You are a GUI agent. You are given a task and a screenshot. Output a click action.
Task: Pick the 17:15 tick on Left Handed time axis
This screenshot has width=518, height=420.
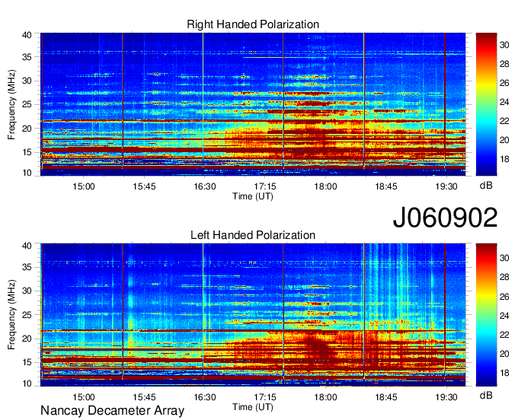[x=265, y=397]
